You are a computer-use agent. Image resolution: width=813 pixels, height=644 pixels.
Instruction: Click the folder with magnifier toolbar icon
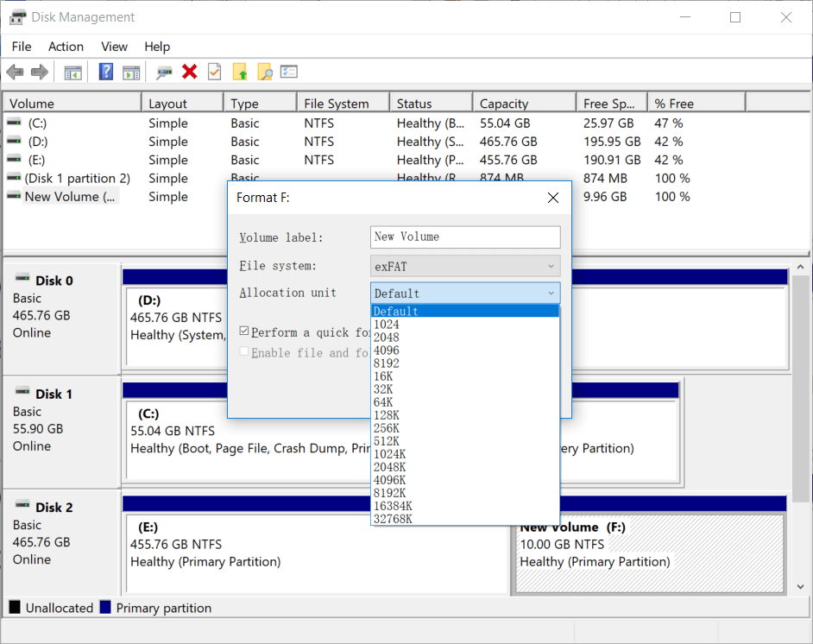(264, 73)
